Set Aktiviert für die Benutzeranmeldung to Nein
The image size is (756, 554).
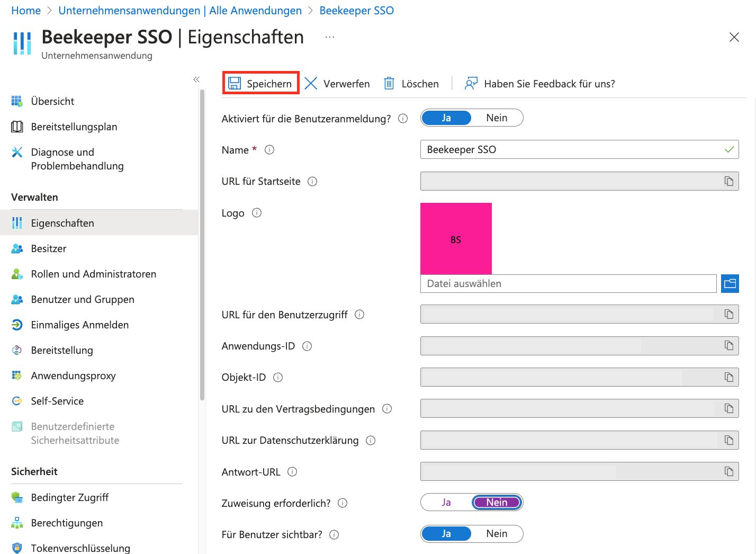tap(497, 118)
